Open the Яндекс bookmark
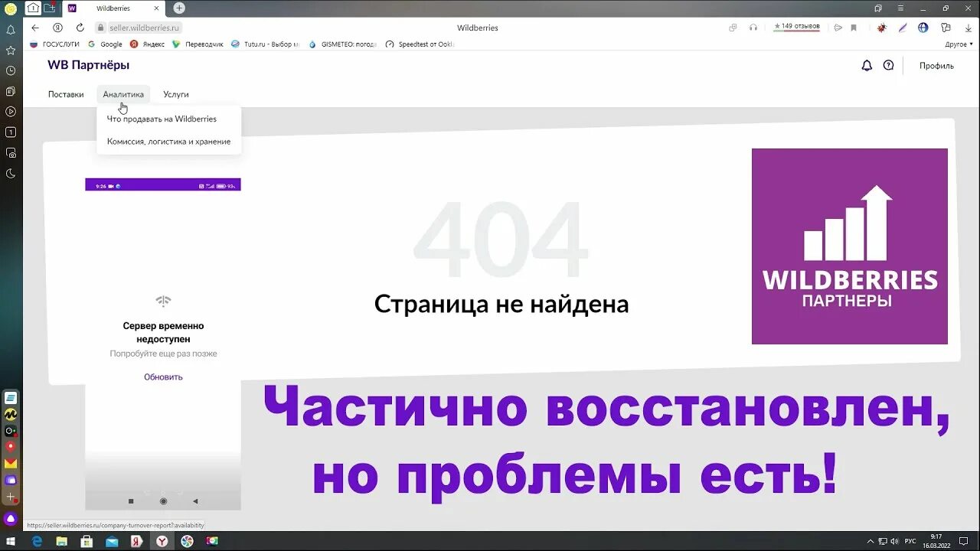 pyautogui.click(x=148, y=44)
